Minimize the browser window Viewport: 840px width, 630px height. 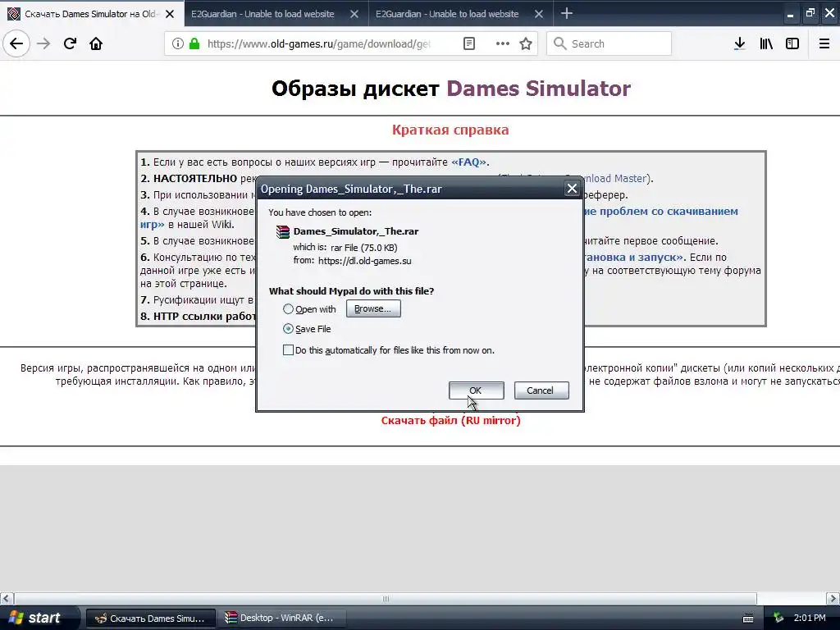tap(790, 14)
